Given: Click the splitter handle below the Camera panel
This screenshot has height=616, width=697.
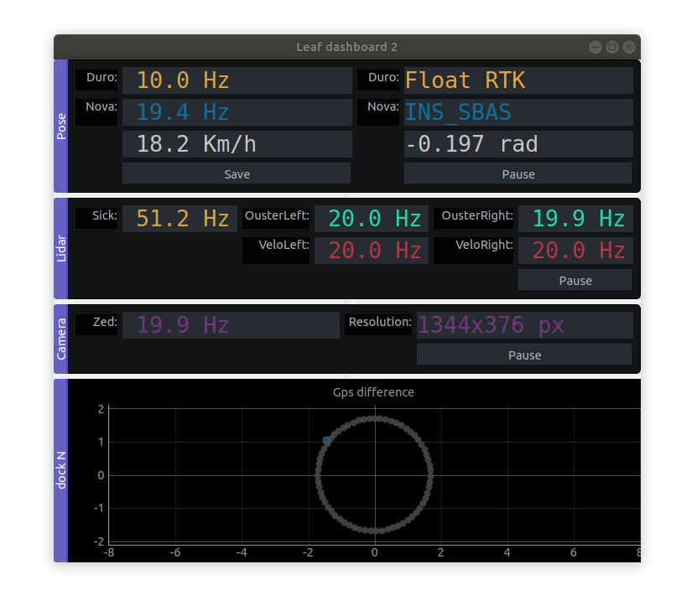Looking at the screenshot, I should pyautogui.click(x=347, y=376).
